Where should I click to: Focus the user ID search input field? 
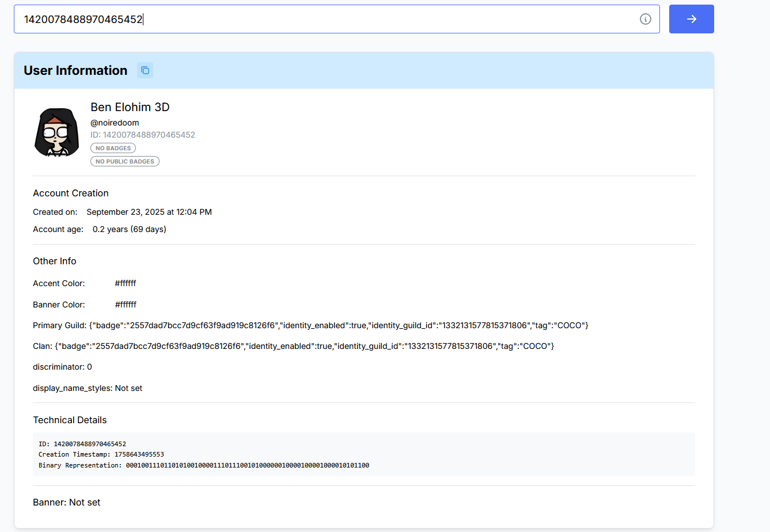point(328,19)
